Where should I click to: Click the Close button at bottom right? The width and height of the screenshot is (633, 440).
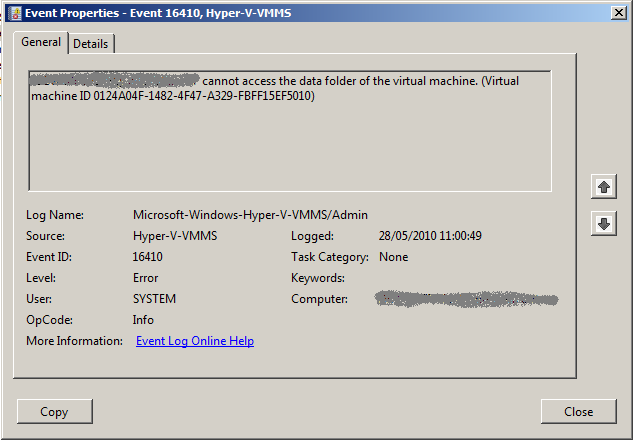[x=578, y=411]
